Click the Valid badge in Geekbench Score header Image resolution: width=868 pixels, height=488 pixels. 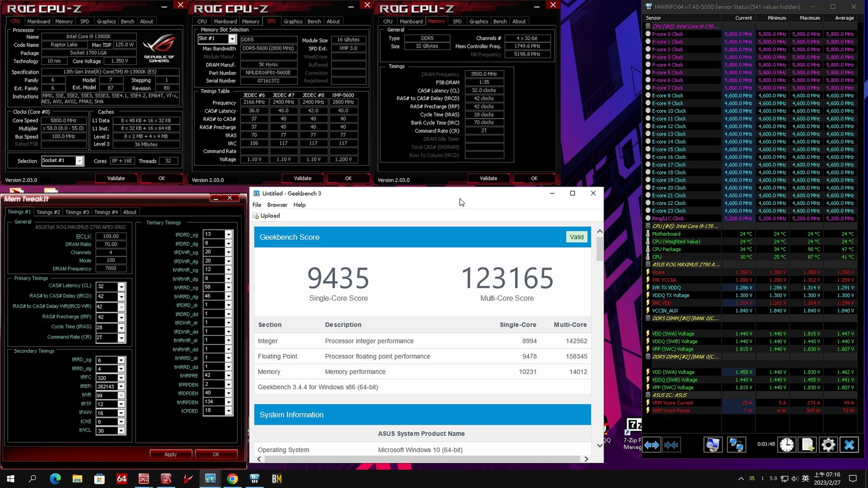576,237
